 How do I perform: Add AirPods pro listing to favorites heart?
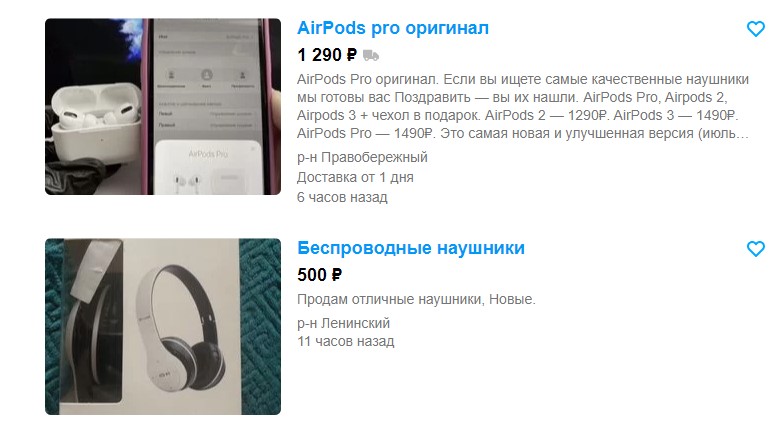click(755, 29)
